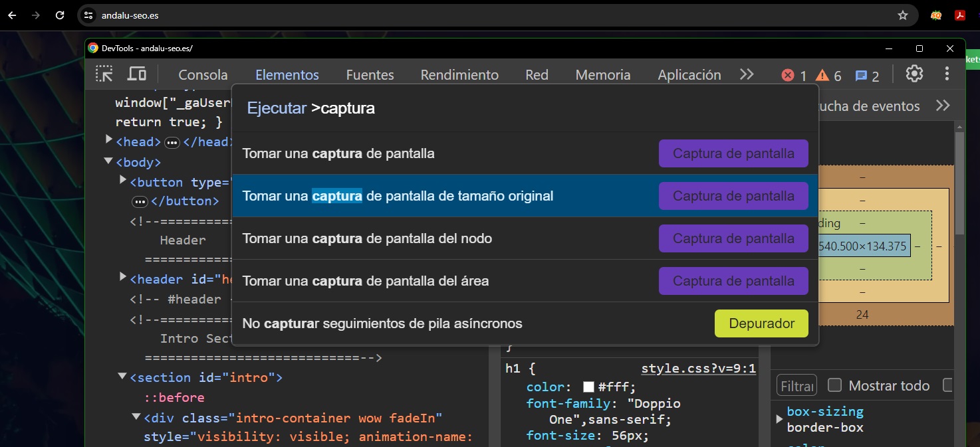The height and width of the screenshot is (447, 980).
Task: Take a full-size screenshot with Captura de pantalla
Action: [x=733, y=195]
